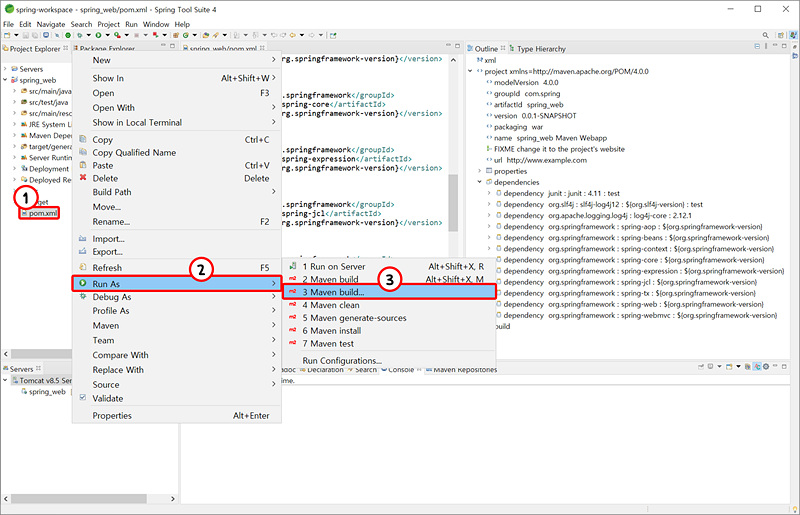The image size is (800, 515).
Task: Toggle the highlighted word-wrap button in the Console toolbar
Action: pos(757,366)
